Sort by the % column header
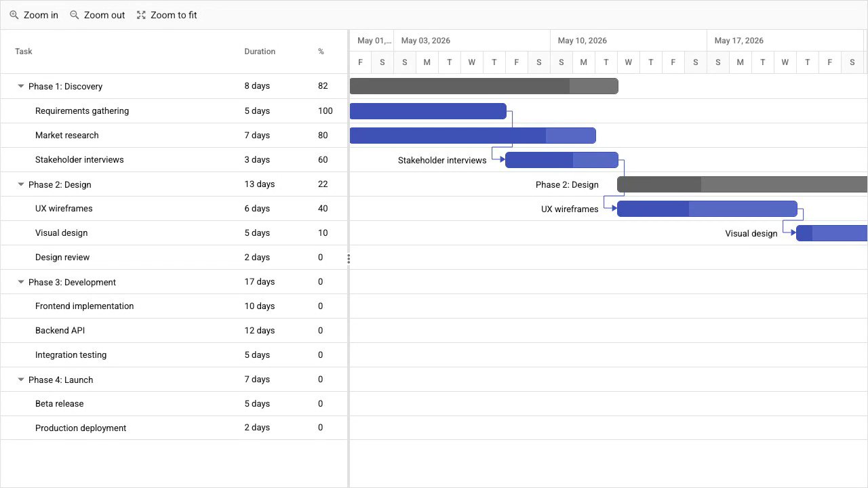Image resolution: width=868 pixels, height=488 pixels. point(329,52)
